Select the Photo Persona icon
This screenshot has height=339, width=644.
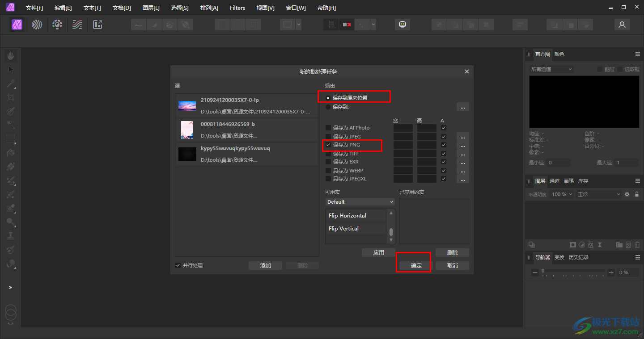click(x=17, y=25)
